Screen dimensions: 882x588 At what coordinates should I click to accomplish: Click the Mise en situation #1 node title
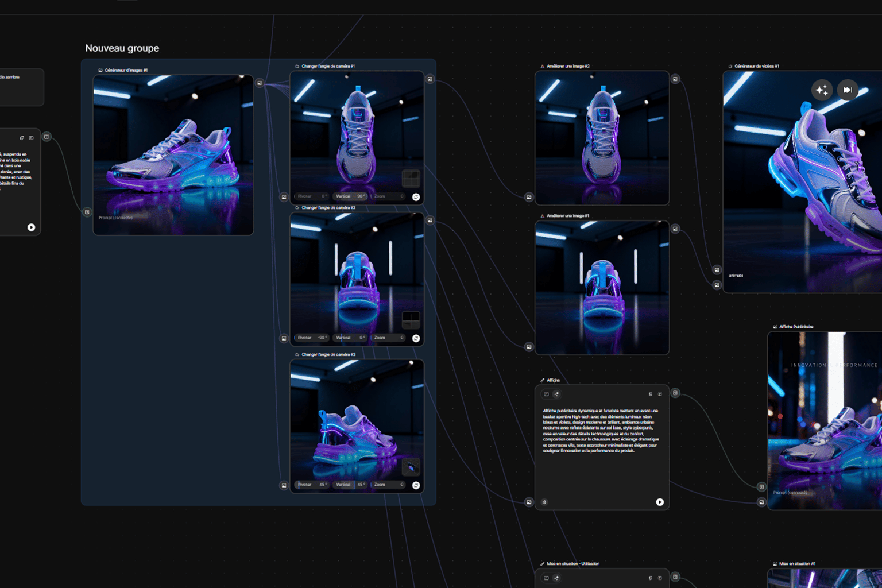[x=797, y=564]
